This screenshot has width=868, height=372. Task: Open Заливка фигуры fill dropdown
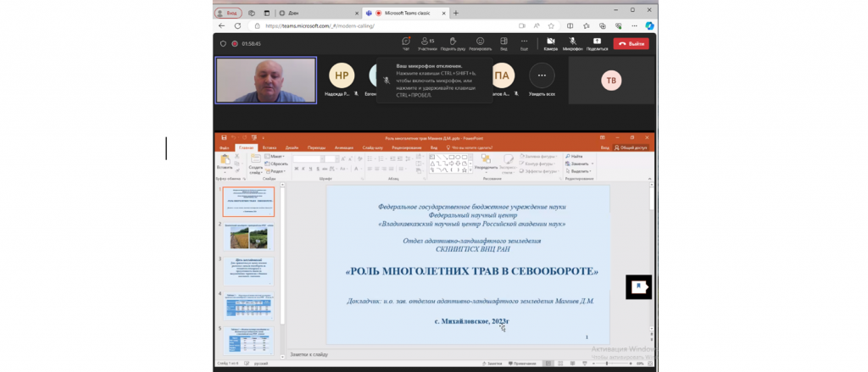538,157
